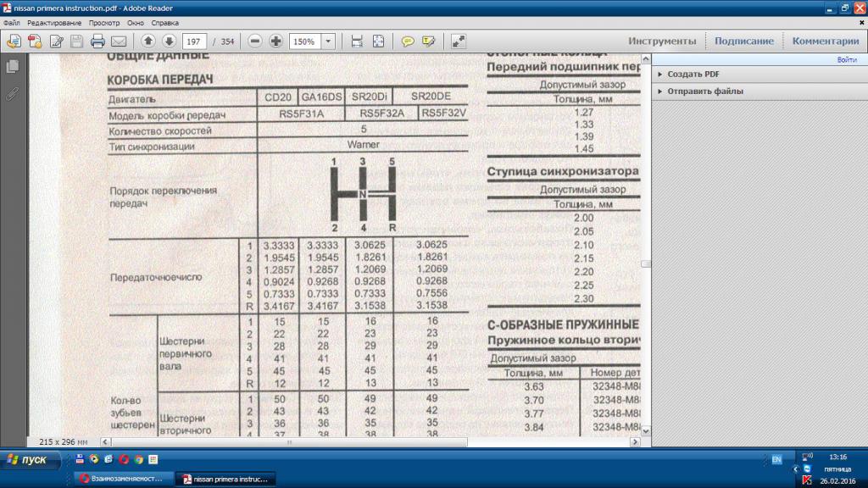This screenshot has width=868, height=488.
Task: Select the Highlight text tool
Action: click(x=428, y=42)
